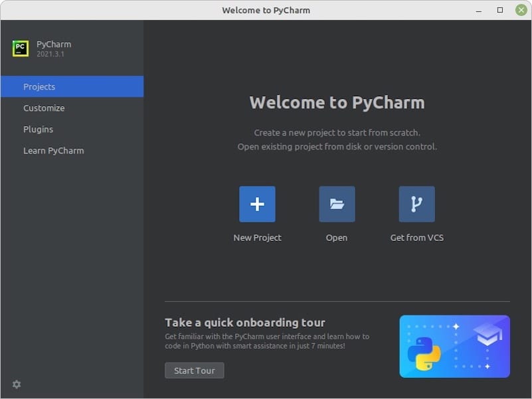This screenshot has height=399, width=532.
Task: Click the Open label under the folder
Action: click(337, 237)
